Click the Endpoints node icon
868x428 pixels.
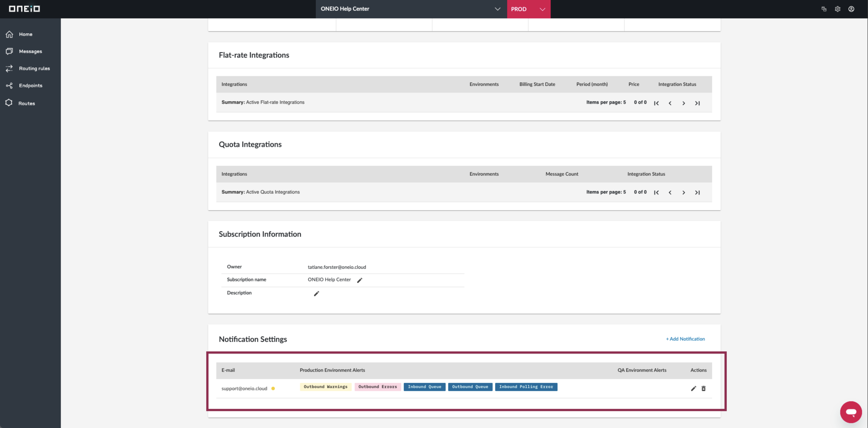(9, 86)
